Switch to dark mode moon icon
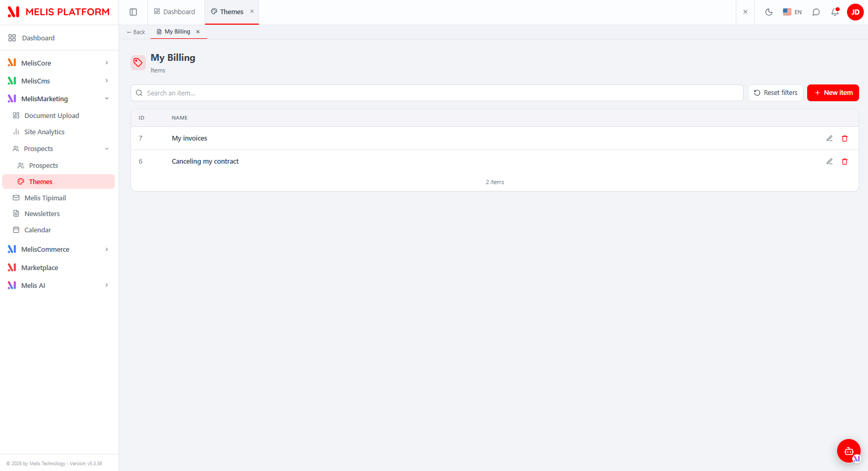 click(x=769, y=12)
